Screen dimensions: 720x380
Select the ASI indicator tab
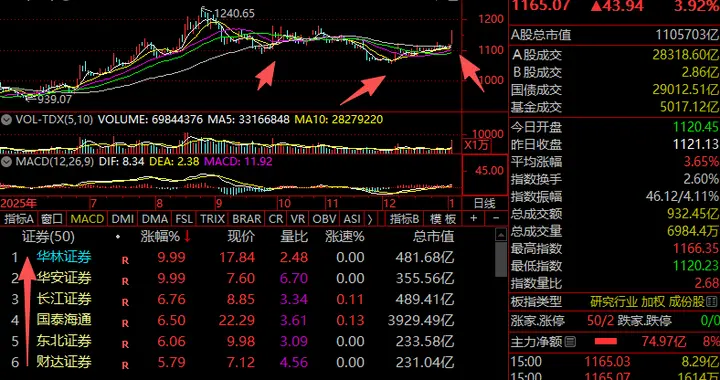352,219
